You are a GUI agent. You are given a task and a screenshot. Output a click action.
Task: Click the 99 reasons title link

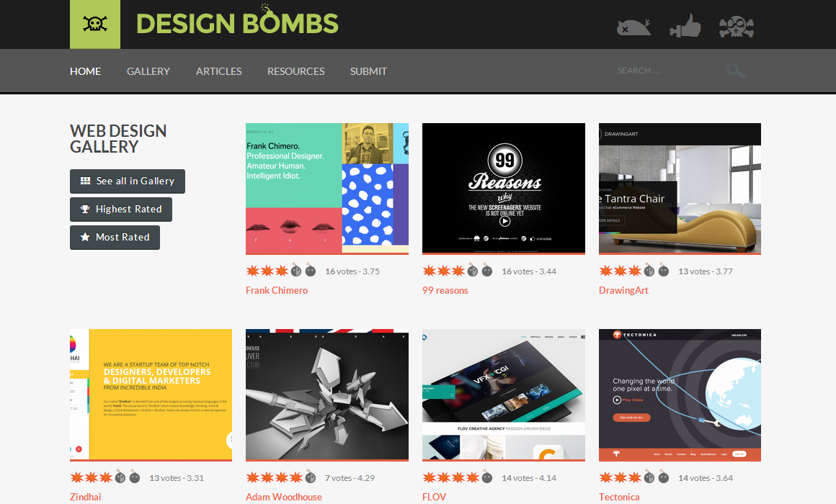point(445,290)
